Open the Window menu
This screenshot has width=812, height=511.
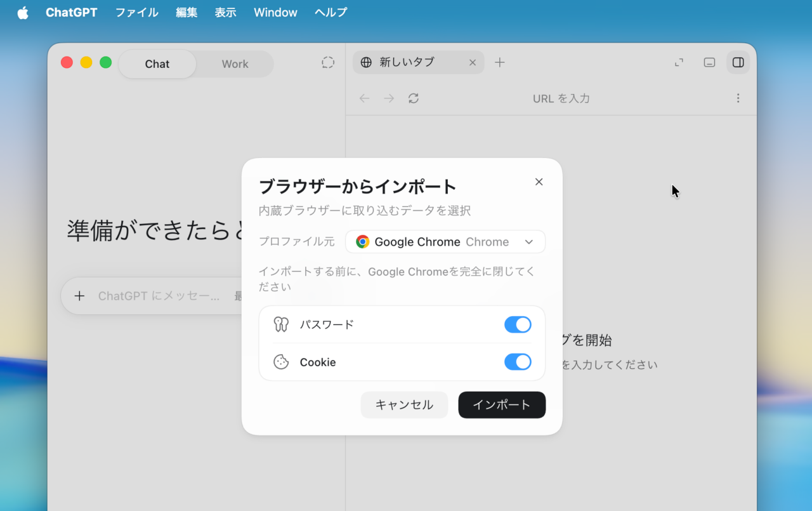coord(275,13)
